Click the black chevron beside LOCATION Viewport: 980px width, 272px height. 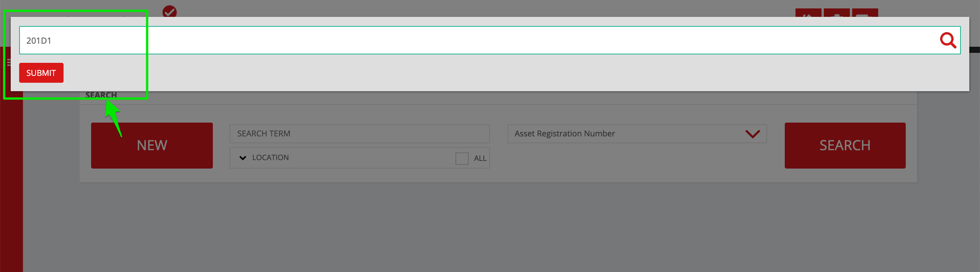coord(243,158)
